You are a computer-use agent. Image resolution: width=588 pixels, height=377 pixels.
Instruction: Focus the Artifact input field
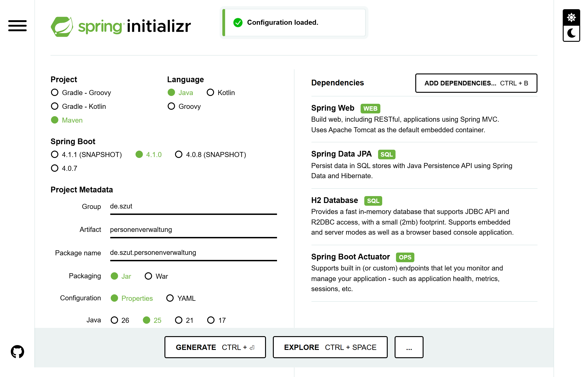[193, 230]
